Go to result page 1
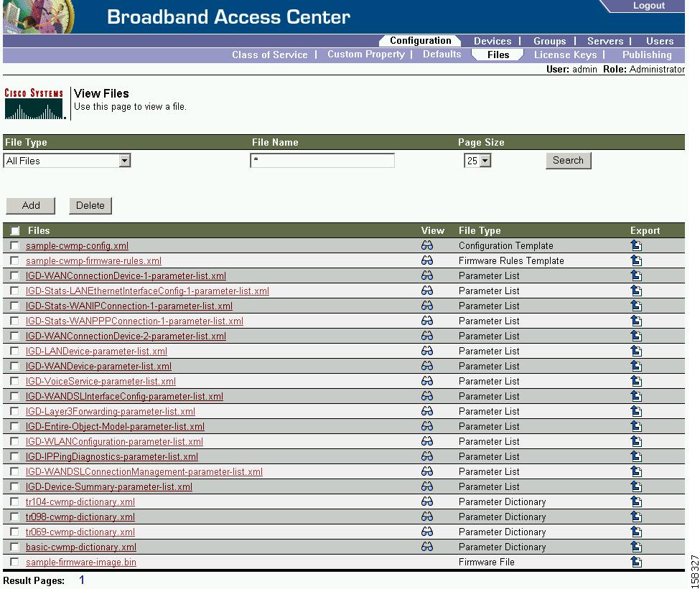This screenshot has height=589, width=700. [82, 580]
